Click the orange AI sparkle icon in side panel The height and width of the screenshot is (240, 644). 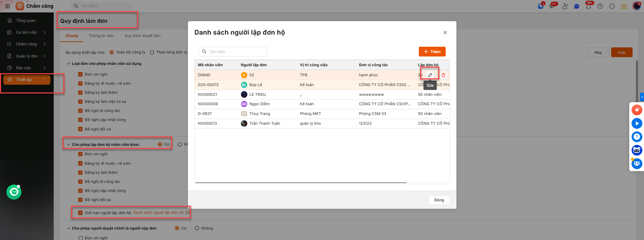coord(637,110)
